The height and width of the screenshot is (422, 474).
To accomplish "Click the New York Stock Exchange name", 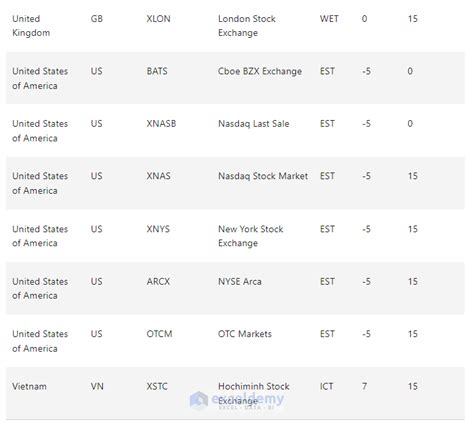I will 251,236.
